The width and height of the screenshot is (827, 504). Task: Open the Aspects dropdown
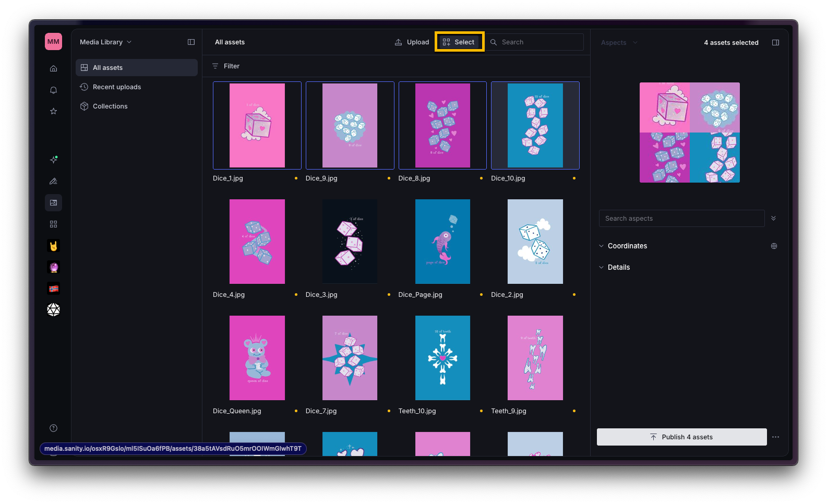coord(619,43)
